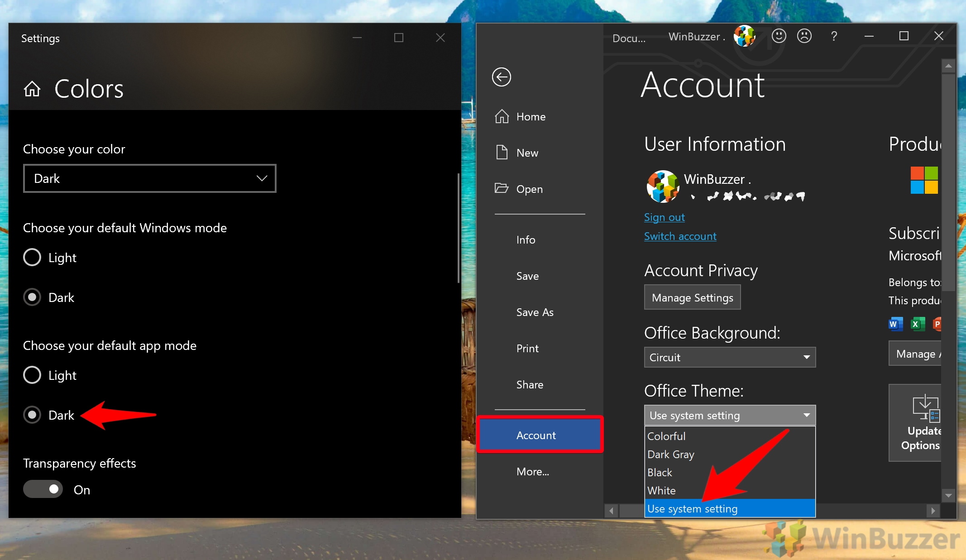
Task: Open Home in Word backstage menu
Action: (x=540, y=116)
